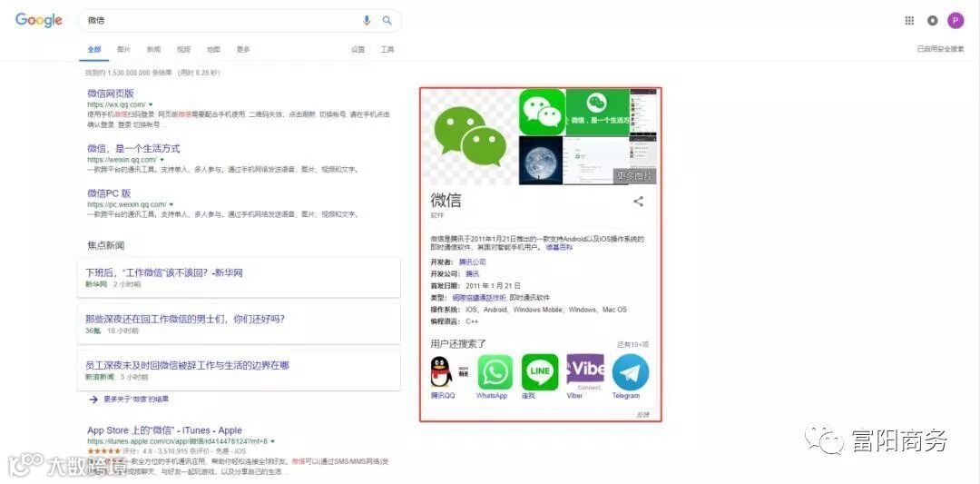Open the Earth from space image
The image size is (980, 484).
541,161
